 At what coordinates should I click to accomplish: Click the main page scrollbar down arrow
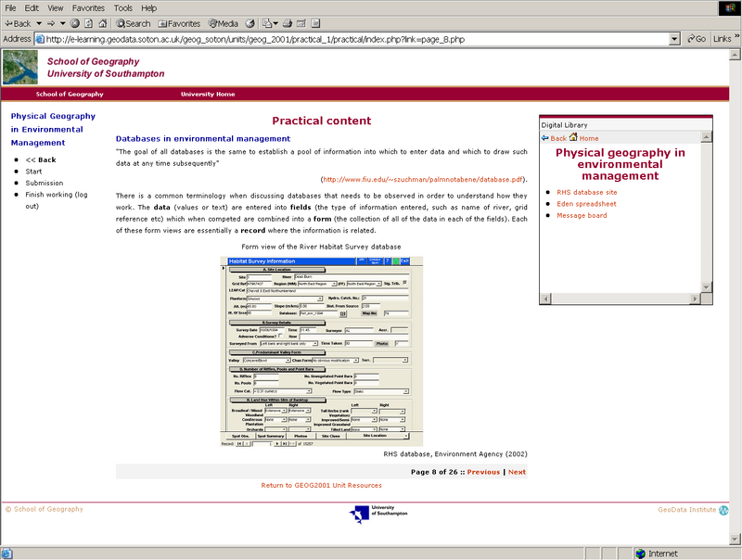(x=735, y=539)
